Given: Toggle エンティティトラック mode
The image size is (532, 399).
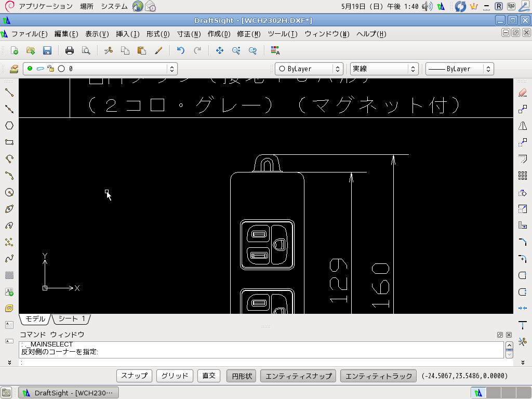Looking at the screenshot, I should [378, 376].
